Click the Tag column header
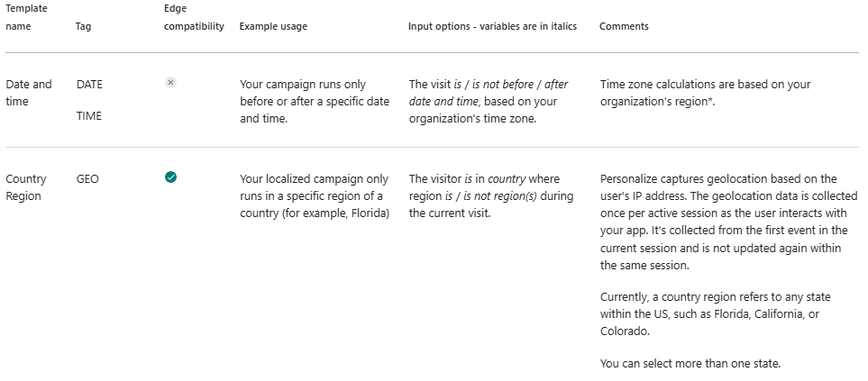This screenshot has height=381, width=868. point(84,26)
